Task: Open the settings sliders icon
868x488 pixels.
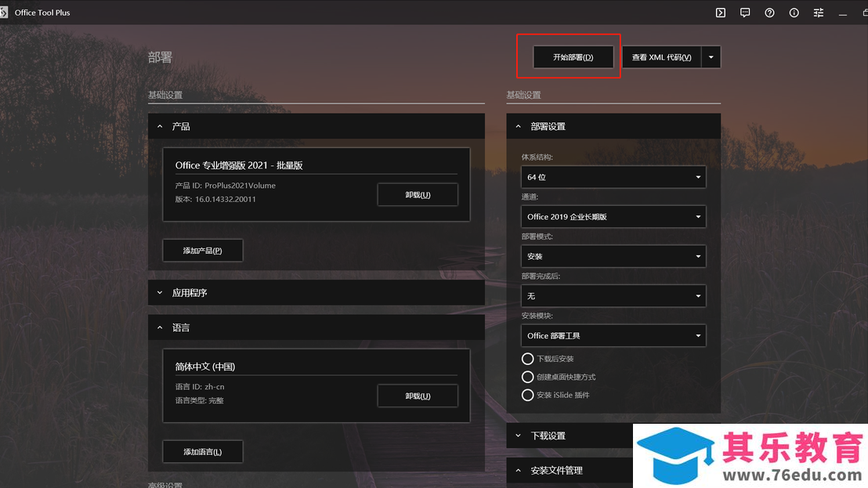Action: pos(818,13)
